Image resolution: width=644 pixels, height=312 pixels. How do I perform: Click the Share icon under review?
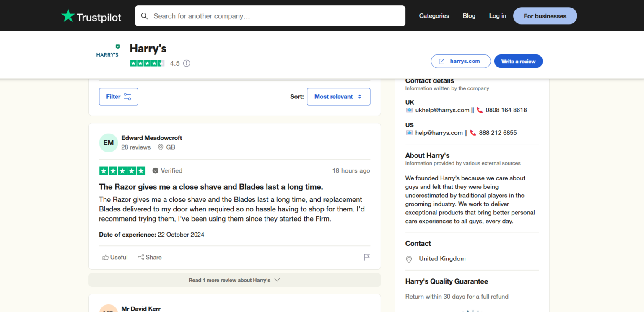141,257
